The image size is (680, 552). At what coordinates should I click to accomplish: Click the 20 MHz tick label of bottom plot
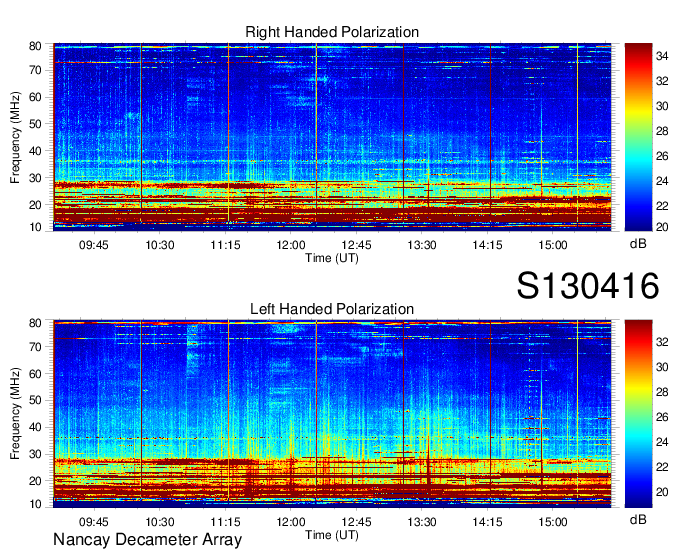coord(35,481)
